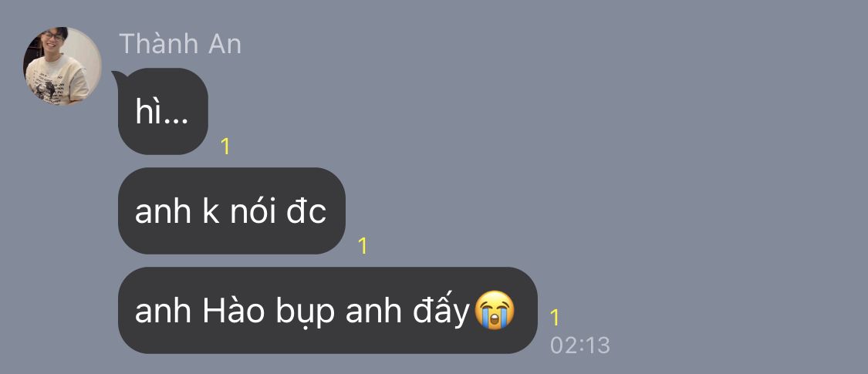Select the "hì..." message bubble
Viewport: 868px width, 374px height.
(163, 111)
